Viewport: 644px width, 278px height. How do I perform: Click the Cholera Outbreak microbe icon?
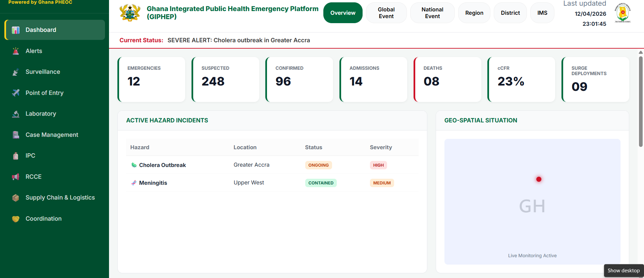pos(134,165)
